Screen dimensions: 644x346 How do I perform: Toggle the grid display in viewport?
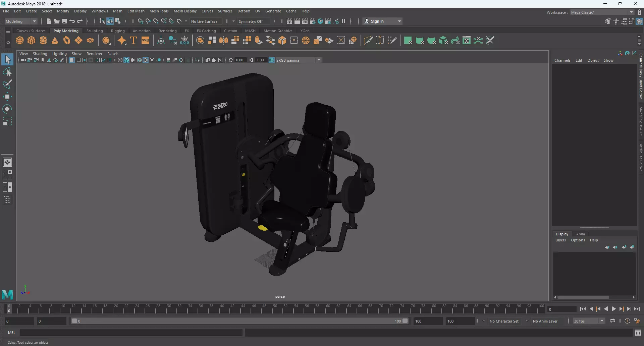coord(71,60)
